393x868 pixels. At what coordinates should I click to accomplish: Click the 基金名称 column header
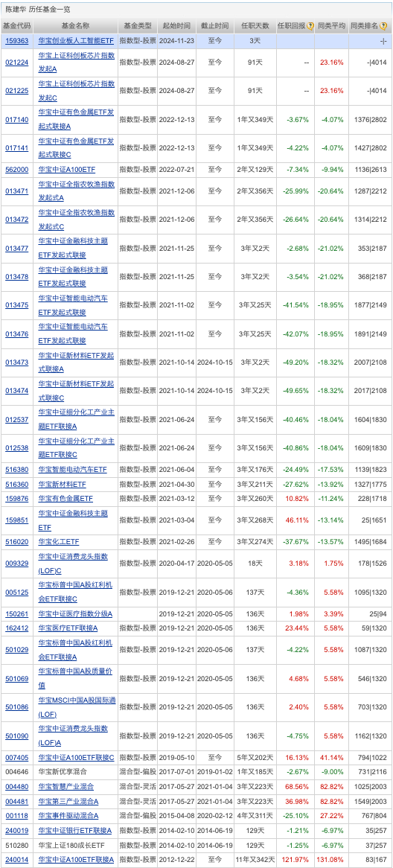click(x=77, y=25)
